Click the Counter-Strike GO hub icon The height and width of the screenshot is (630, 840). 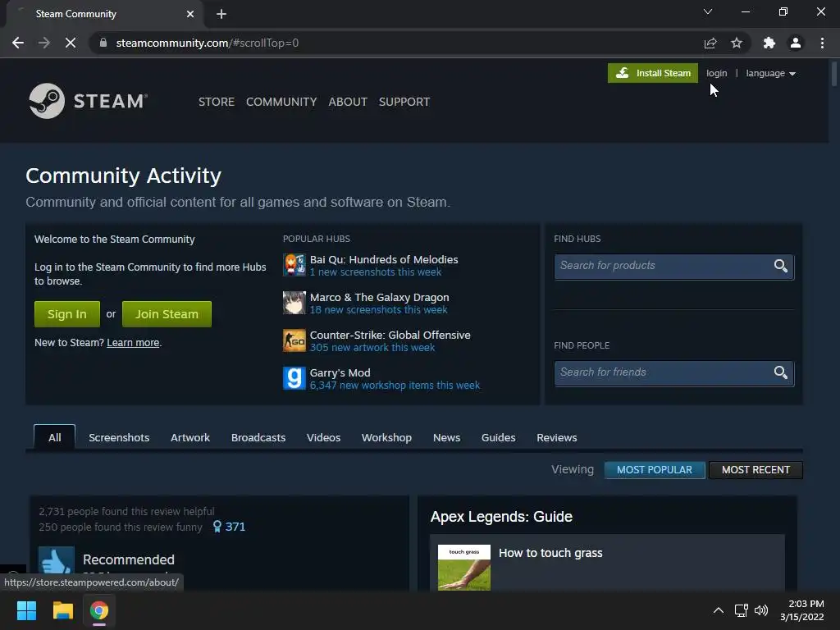(294, 340)
